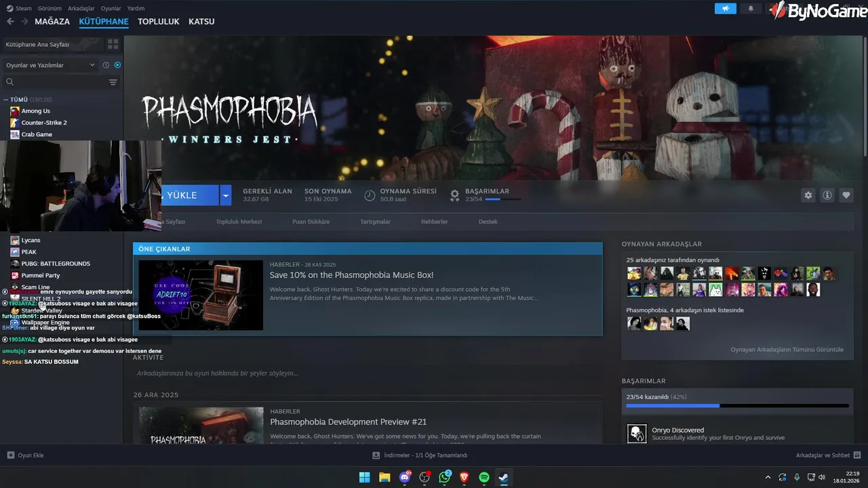Click the Pummel Party game icon

[15, 275]
